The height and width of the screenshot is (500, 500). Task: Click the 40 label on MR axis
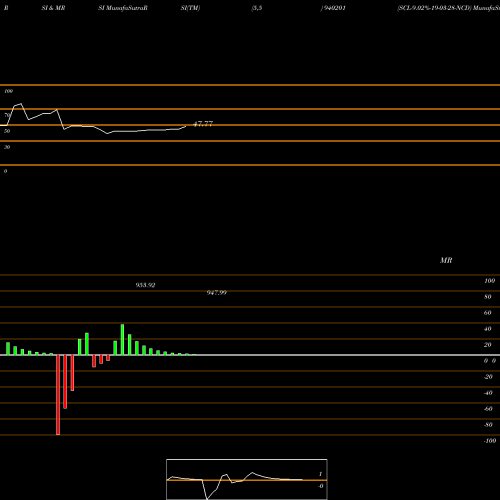point(488,329)
